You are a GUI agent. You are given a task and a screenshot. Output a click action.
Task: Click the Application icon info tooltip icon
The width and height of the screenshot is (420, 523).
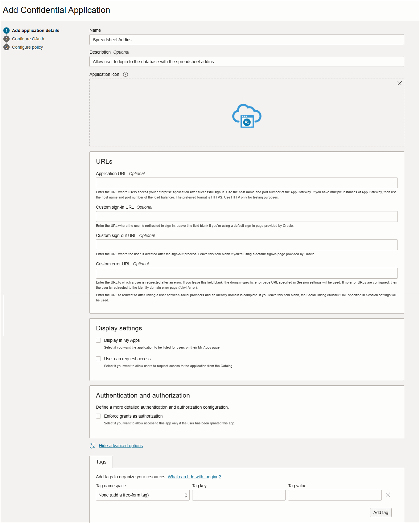click(125, 74)
